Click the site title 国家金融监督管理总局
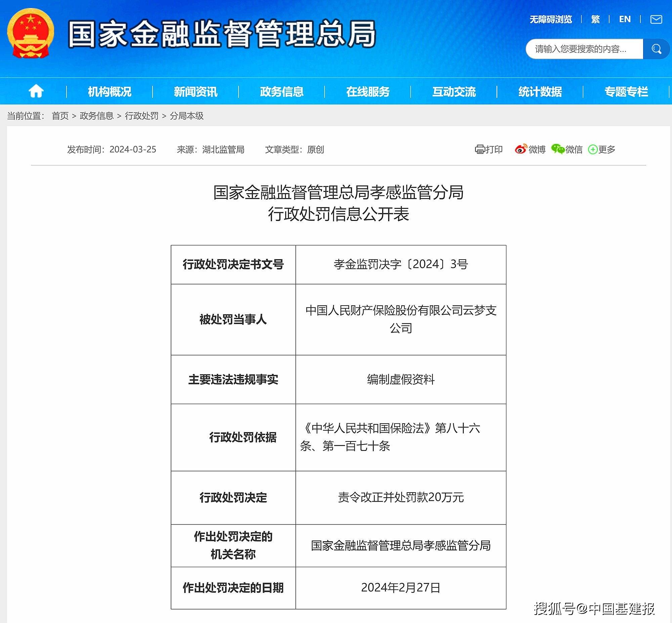Screen dimensions: 672x623 tap(222, 34)
